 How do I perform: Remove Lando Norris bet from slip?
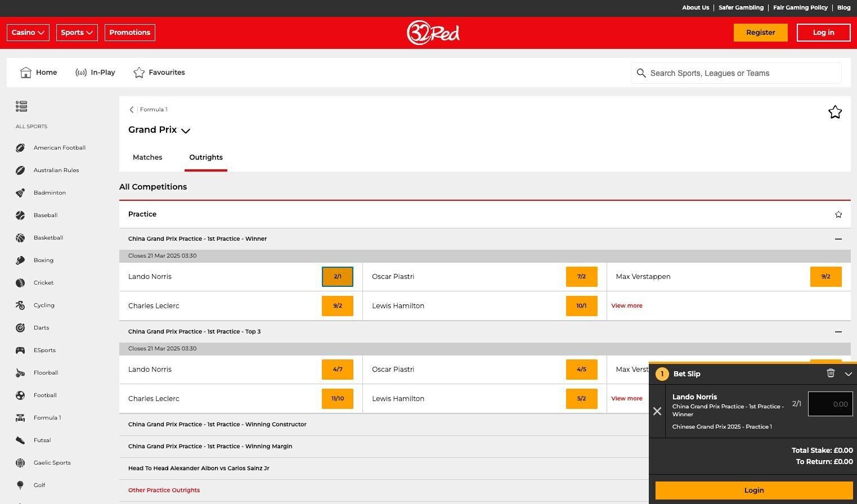[657, 411]
